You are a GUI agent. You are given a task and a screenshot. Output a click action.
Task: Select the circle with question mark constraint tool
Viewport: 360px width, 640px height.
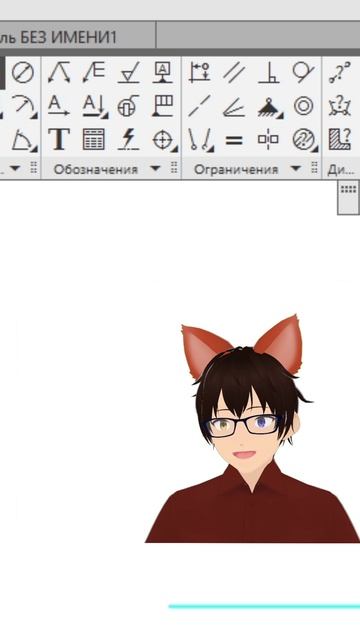pos(305,140)
